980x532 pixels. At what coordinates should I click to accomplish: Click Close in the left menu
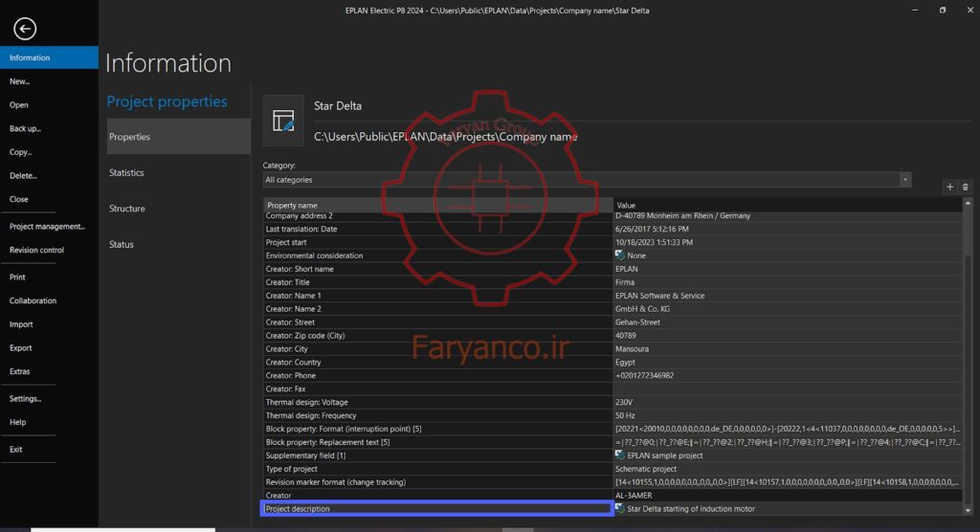click(19, 199)
